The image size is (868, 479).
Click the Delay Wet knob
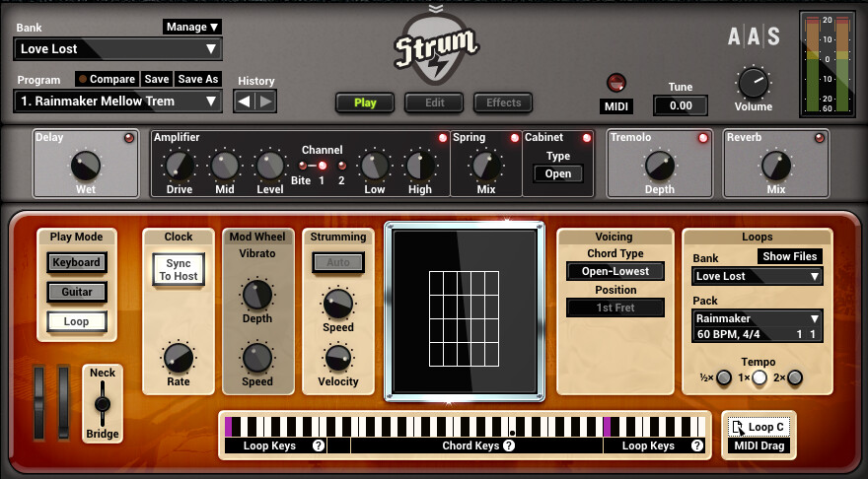(x=86, y=165)
